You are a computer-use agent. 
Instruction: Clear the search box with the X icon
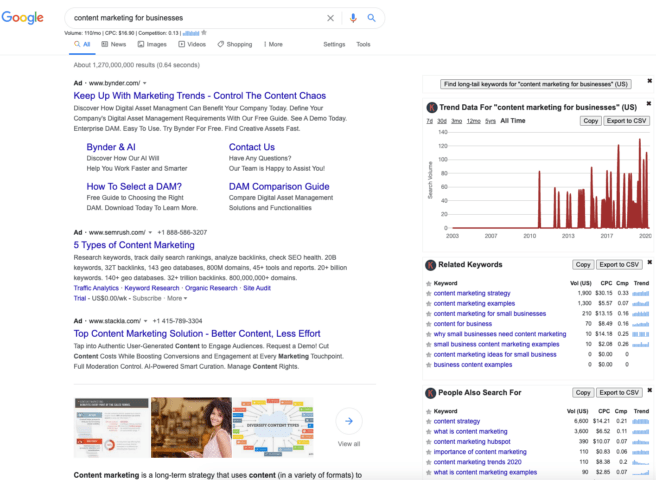[x=330, y=18]
